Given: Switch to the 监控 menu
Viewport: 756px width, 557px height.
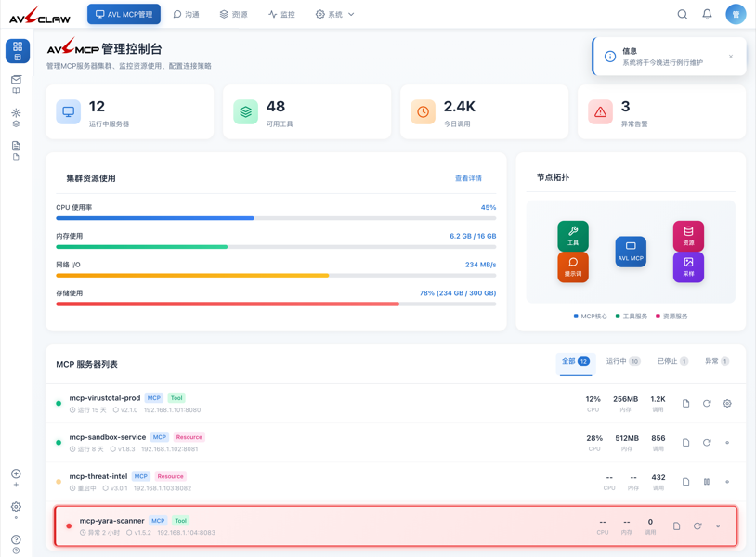Looking at the screenshot, I should point(281,15).
